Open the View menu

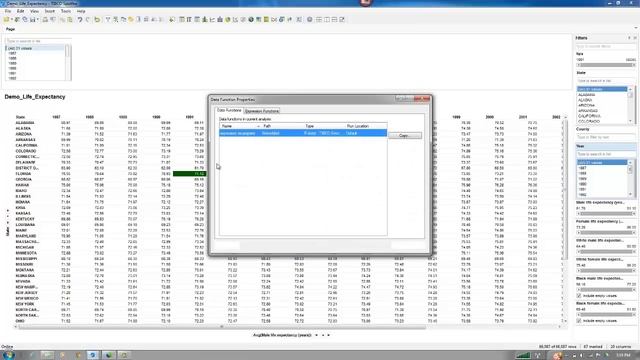click(34, 11)
